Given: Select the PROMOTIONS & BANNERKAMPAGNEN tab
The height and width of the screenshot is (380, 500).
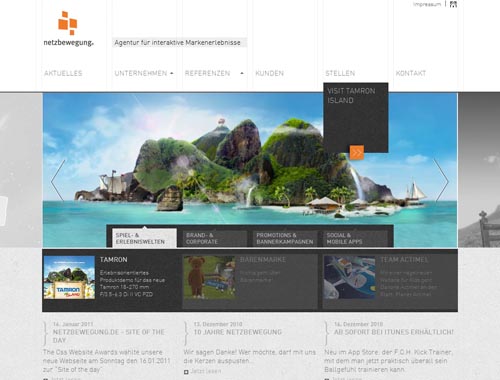Looking at the screenshot, I should click(x=284, y=239).
